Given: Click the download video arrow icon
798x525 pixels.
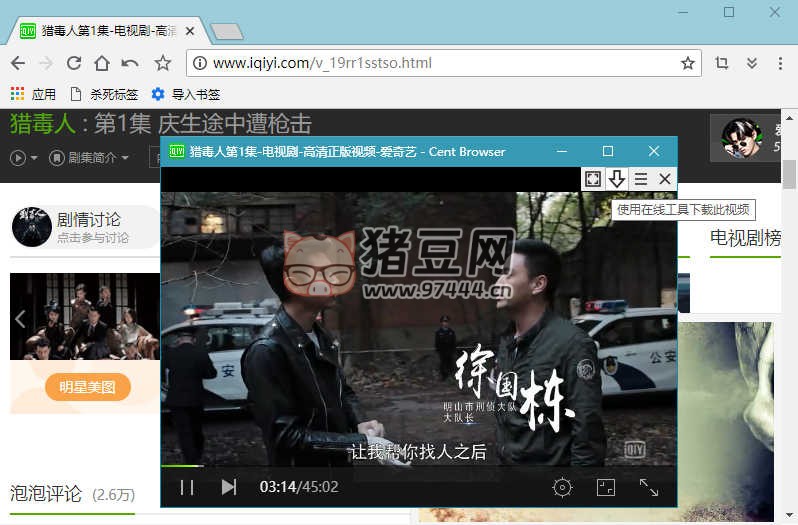Looking at the screenshot, I should pyautogui.click(x=617, y=179).
